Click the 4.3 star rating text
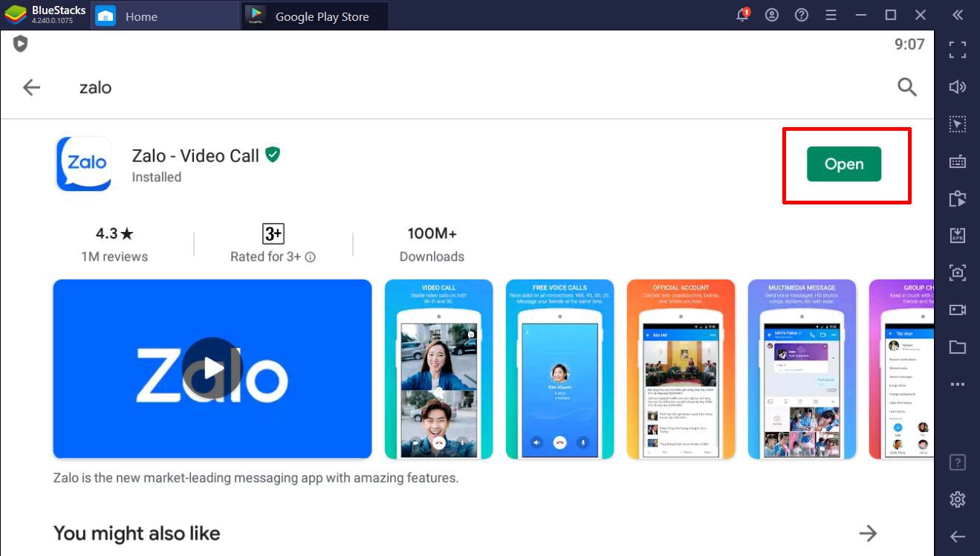 coord(114,233)
